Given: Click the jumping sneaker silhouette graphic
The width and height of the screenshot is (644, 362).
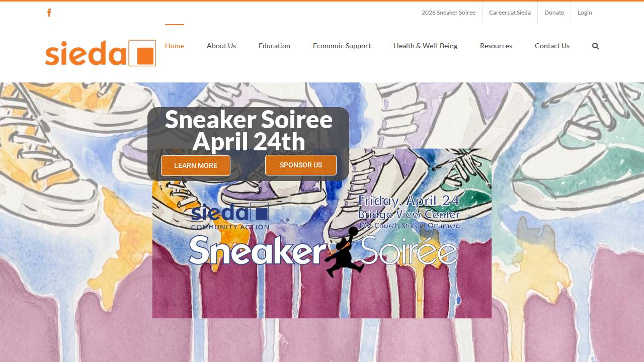Looking at the screenshot, I should (x=345, y=252).
